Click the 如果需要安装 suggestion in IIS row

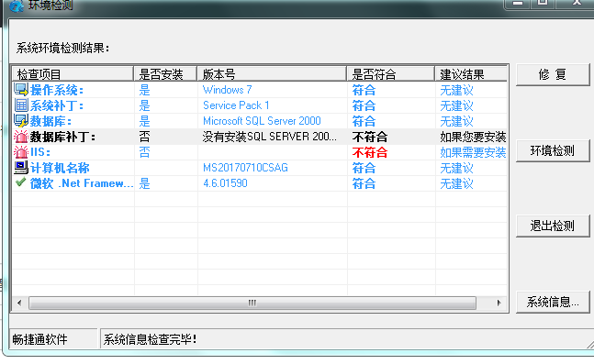473,152
